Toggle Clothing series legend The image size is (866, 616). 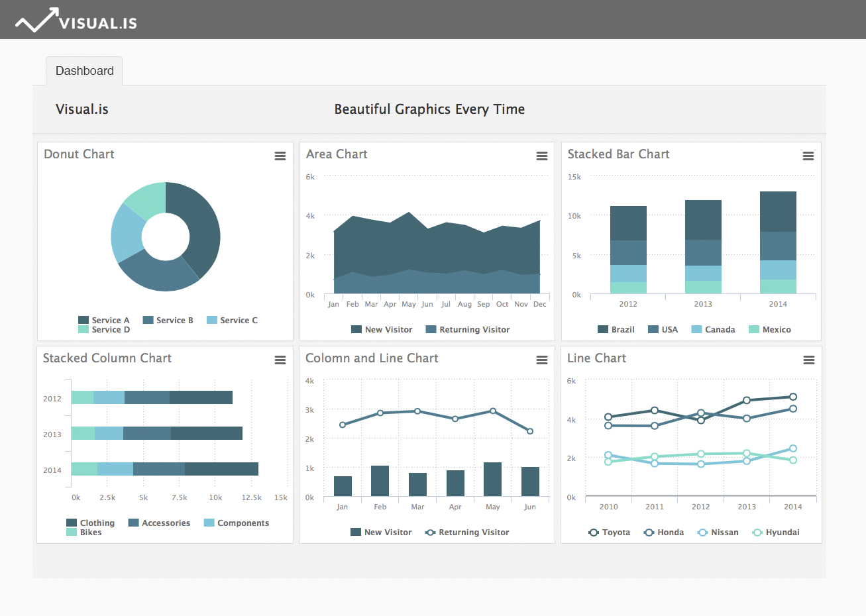click(91, 523)
